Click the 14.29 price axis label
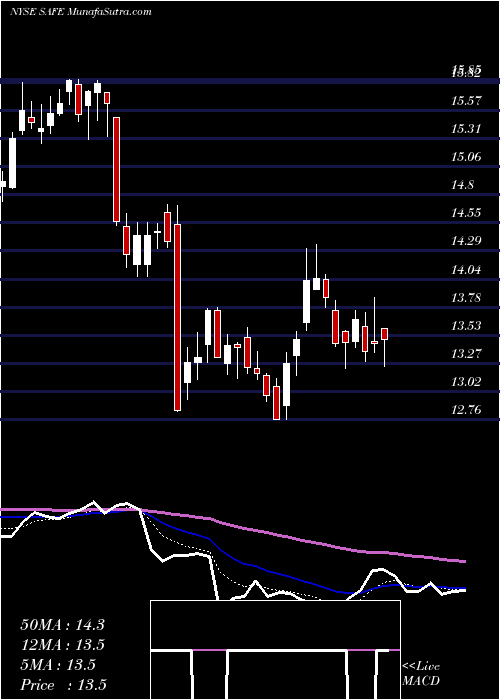This screenshot has height=700, width=500. [466, 242]
